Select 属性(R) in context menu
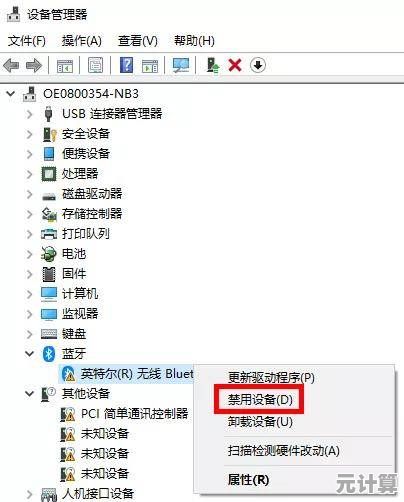The width and height of the screenshot is (404, 502). (x=248, y=480)
